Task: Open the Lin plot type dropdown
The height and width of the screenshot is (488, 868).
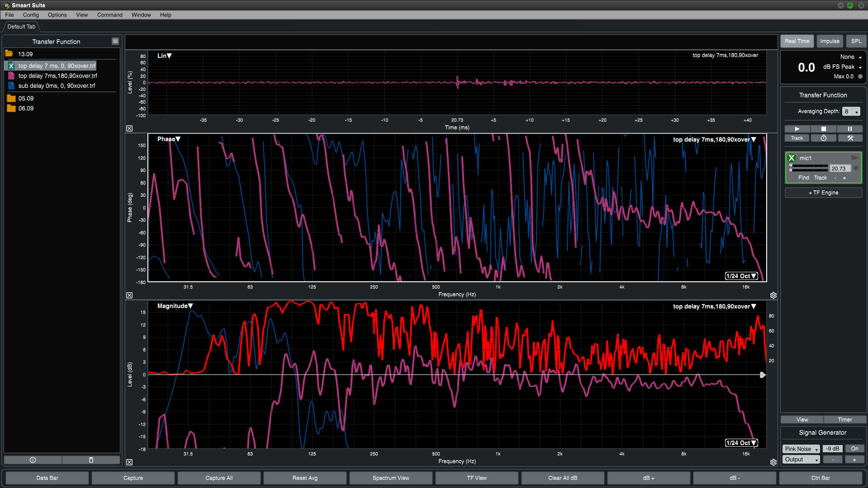Action: [164, 56]
